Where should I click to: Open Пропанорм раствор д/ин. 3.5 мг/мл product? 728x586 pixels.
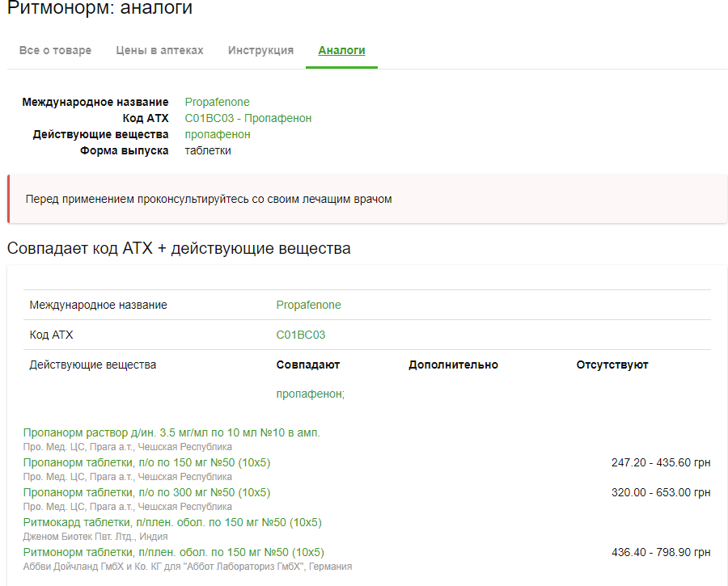pyautogui.click(x=171, y=433)
